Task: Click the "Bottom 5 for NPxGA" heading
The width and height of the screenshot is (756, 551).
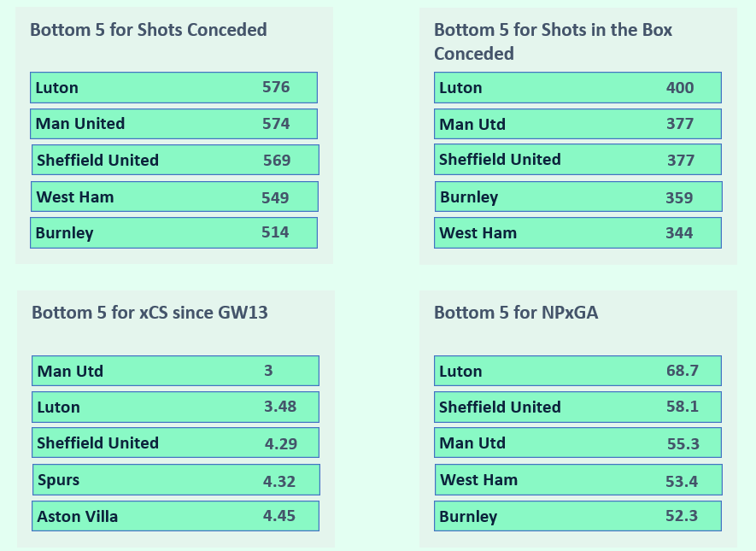Action: click(516, 313)
